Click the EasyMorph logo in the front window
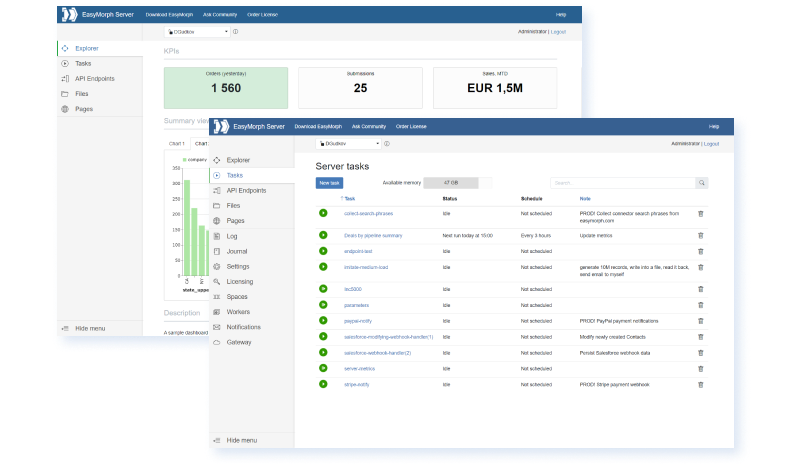 (x=221, y=127)
